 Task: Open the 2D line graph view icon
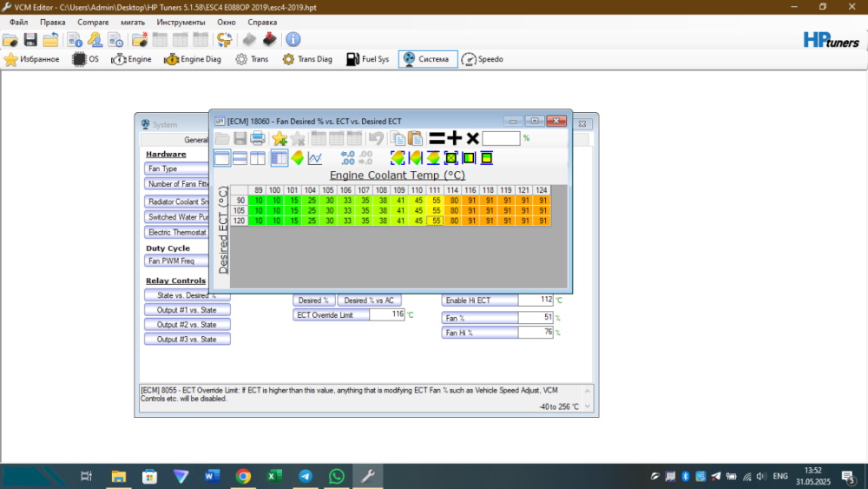coord(315,157)
